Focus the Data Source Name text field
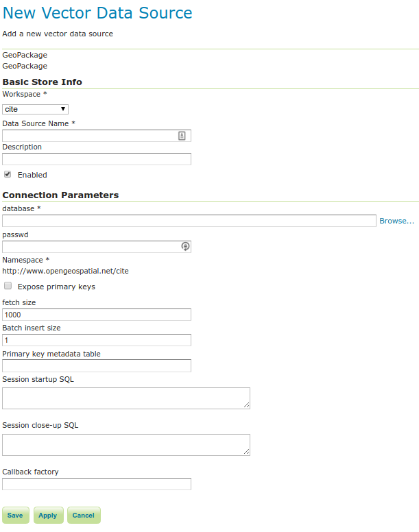Viewport: 419px width, 532px height. click(89, 136)
